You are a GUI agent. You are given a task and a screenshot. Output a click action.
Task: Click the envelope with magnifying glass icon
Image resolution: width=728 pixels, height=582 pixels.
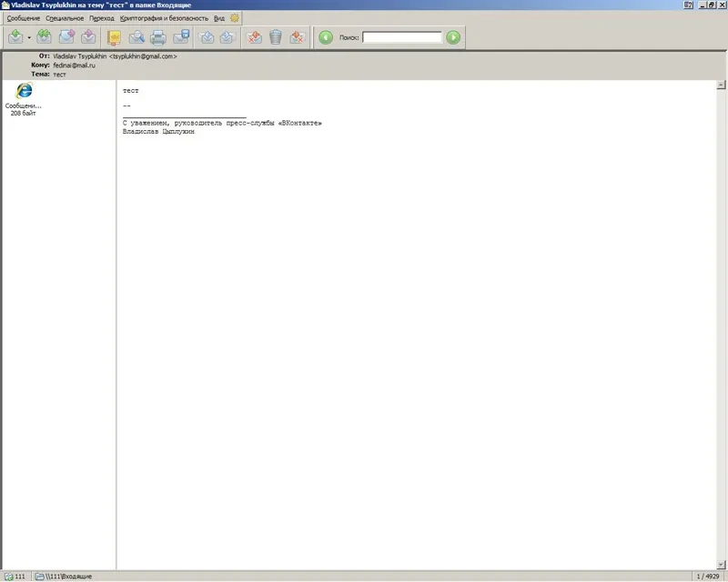click(x=136, y=37)
